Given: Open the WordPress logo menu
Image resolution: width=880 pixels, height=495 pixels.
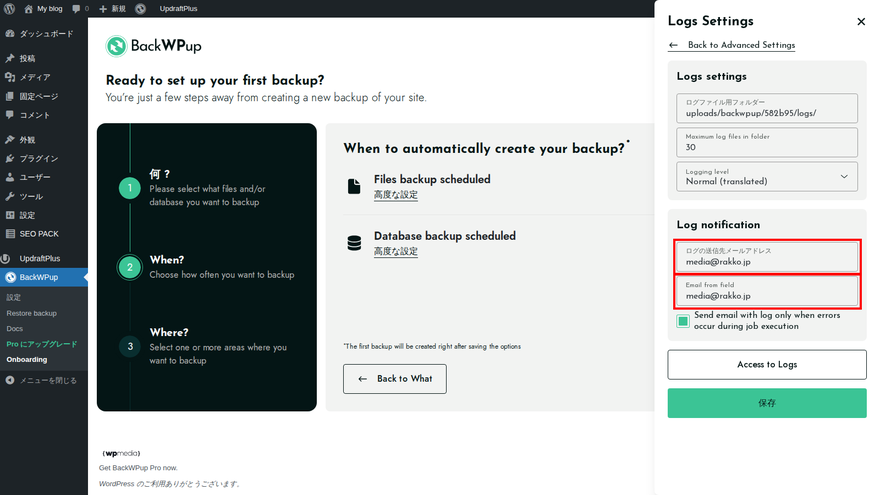Looking at the screenshot, I should (10, 8).
